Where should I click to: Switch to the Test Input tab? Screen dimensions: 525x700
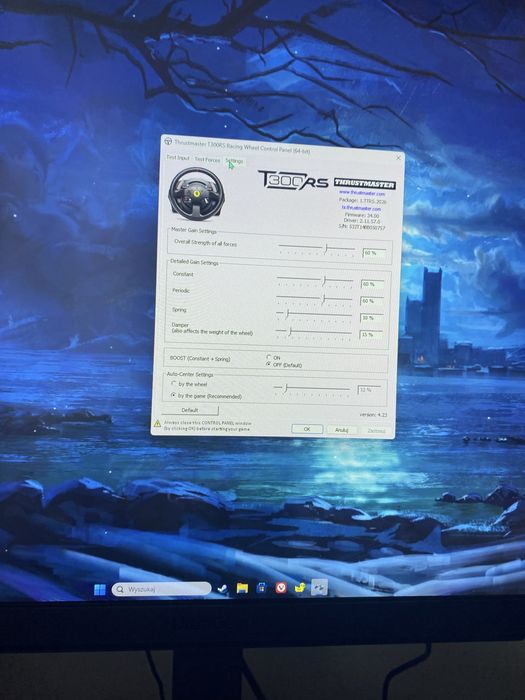click(178, 158)
